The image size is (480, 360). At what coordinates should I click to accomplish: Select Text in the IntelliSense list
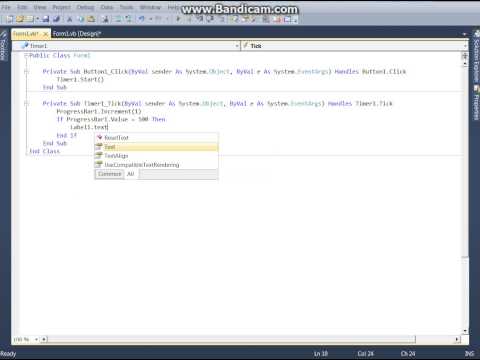pyautogui.click(x=157, y=147)
